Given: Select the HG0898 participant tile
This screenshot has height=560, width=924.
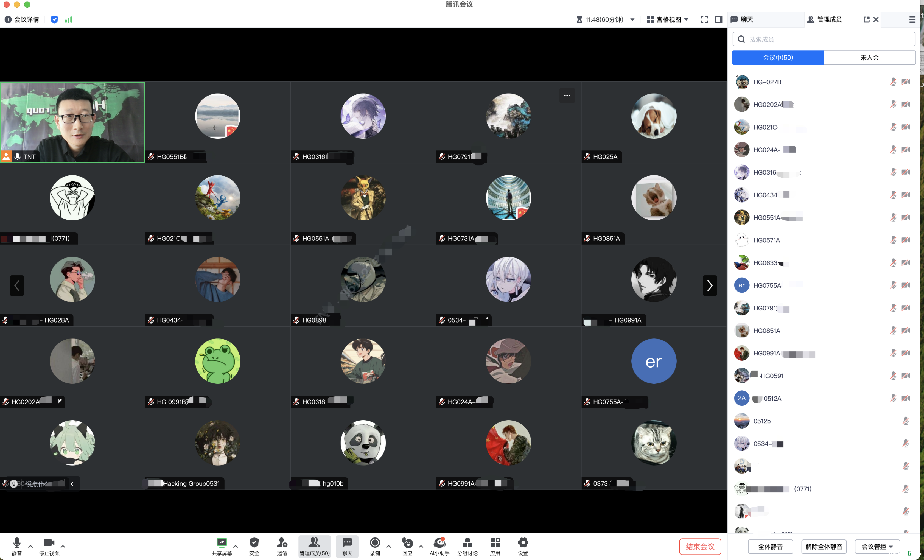Looking at the screenshot, I should coord(363,286).
